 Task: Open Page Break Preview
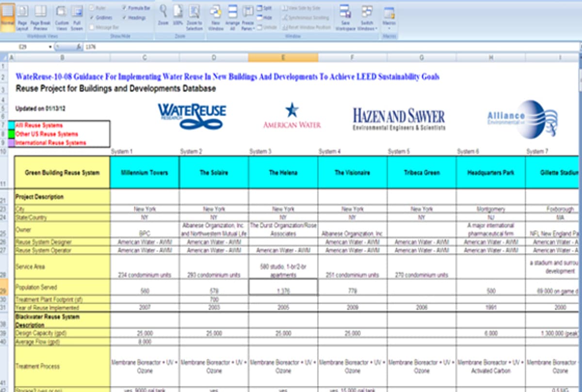click(x=41, y=17)
